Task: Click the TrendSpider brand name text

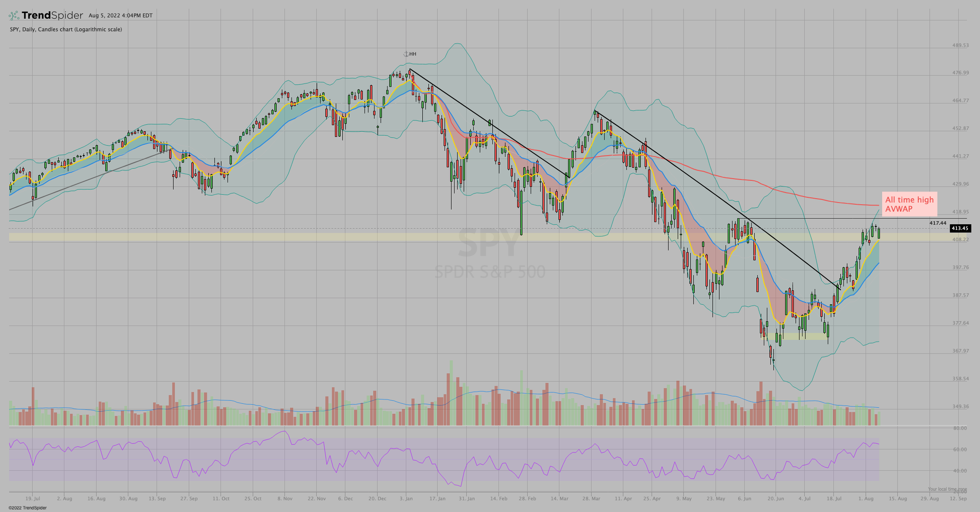Action: pyautogui.click(x=52, y=16)
